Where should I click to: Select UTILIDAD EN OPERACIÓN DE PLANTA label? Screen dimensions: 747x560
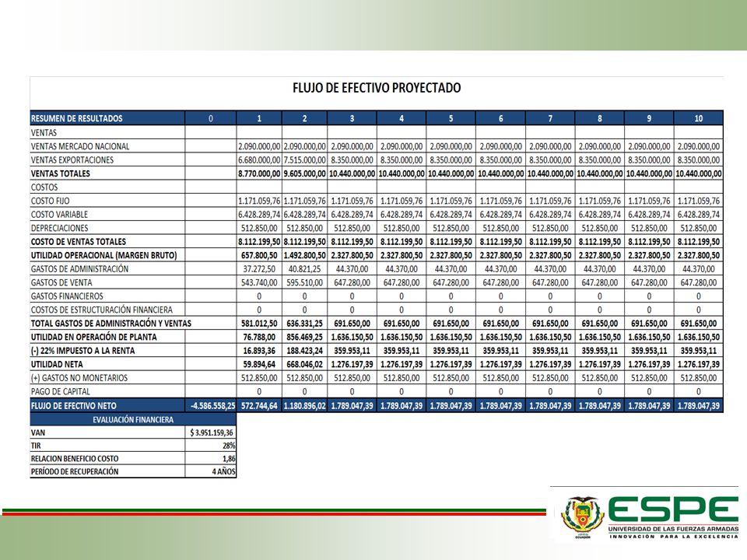94,337
